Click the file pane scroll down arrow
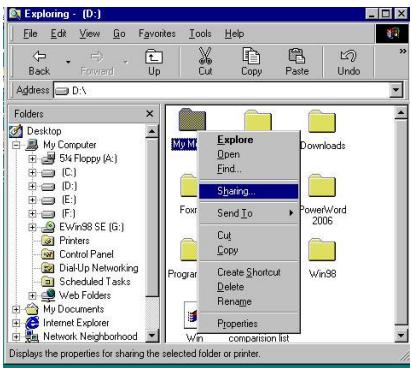Image resolution: width=412 pixels, height=368 pixels. (401, 335)
